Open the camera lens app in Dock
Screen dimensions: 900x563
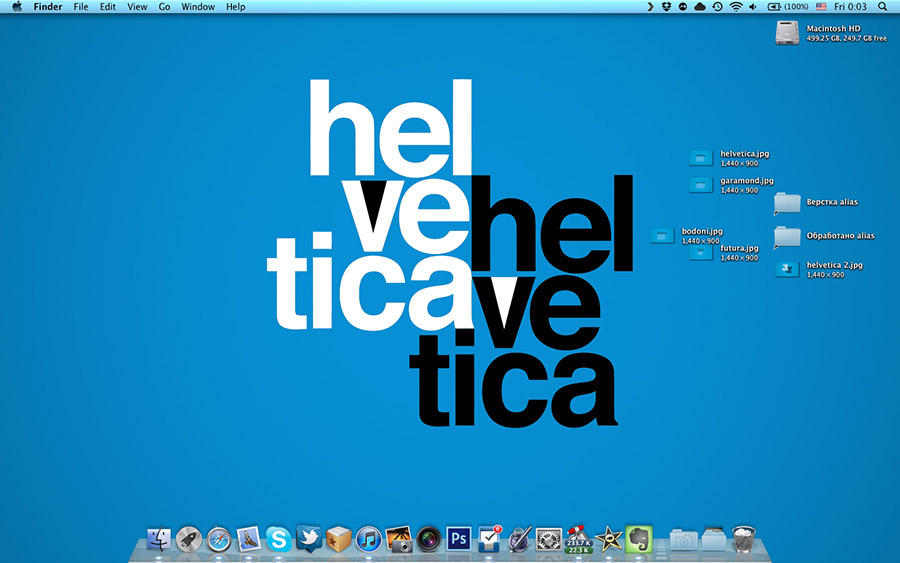(428, 539)
